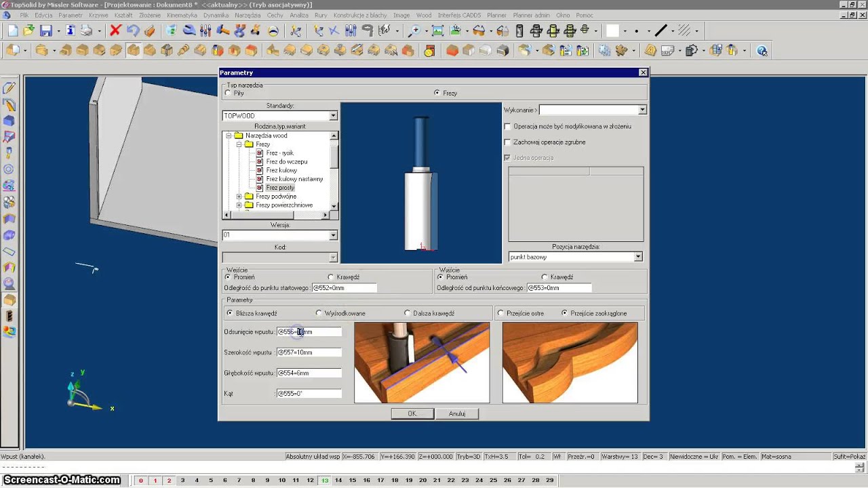Open Pozycja narzędzia 'punkt bazowy' dropdown
Viewport: 868px width, 488px height.
point(638,257)
